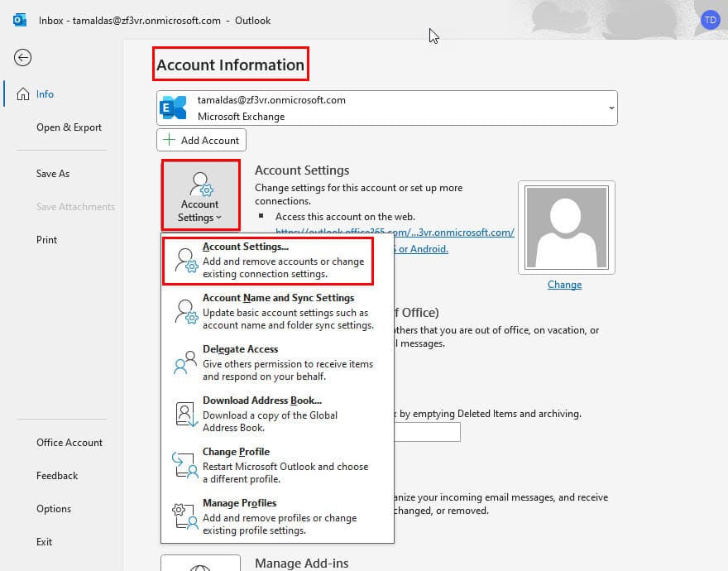Click the Account Settings person-gear button icon
Image resolution: width=728 pixels, height=571 pixels.
point(201,185)
